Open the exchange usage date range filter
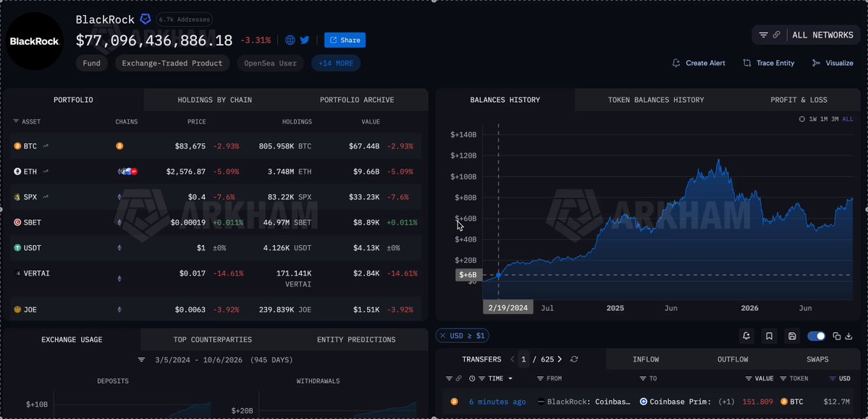868x419 pixels. pyautogui.click(x=142, y=360)
